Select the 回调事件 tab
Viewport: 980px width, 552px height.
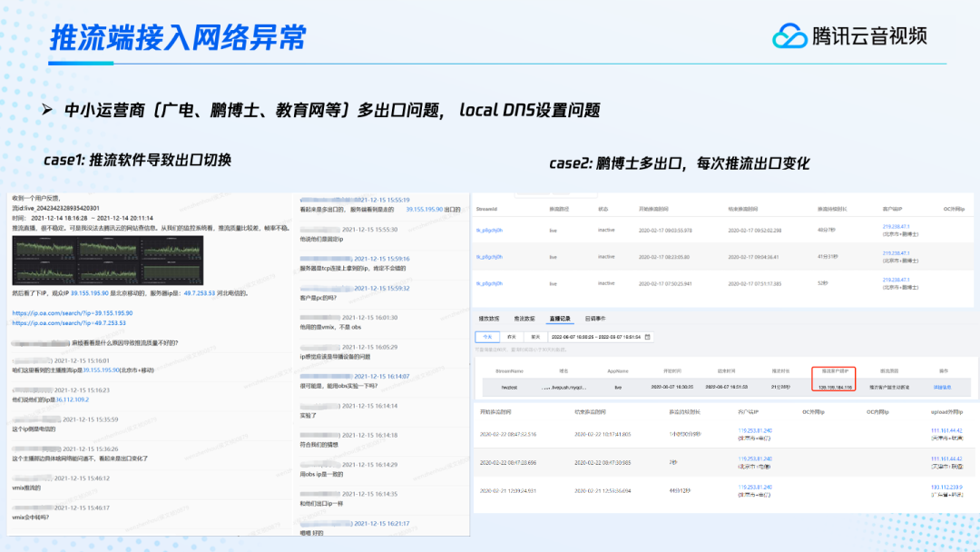click(595, 319)
